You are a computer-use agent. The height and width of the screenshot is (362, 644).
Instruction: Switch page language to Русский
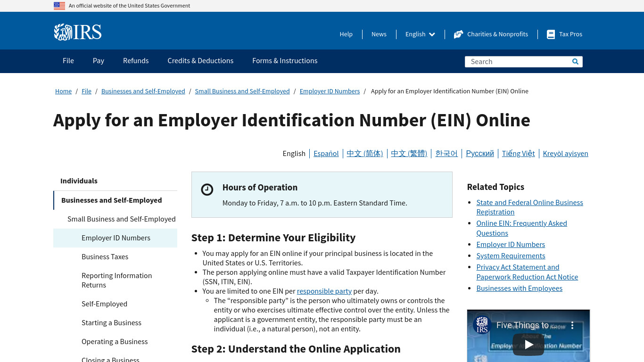pyautogui.click(x=480, y=154)
